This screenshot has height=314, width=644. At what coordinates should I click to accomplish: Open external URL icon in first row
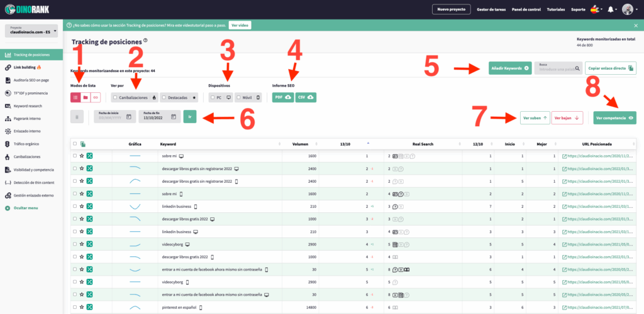(564, 156)
